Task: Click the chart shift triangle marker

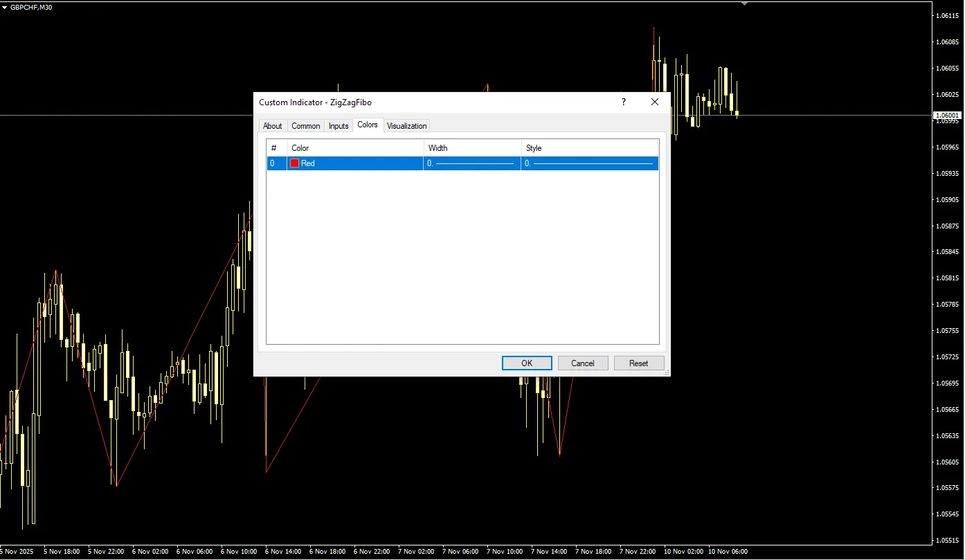Action: tap(744, 4)
